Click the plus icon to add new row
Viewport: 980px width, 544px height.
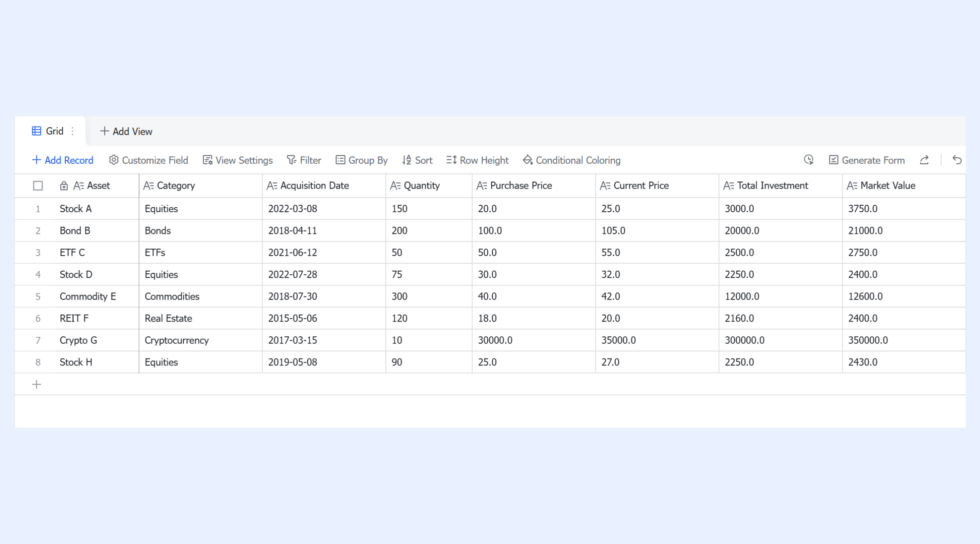pyautogui.click(x=37, y=384)
